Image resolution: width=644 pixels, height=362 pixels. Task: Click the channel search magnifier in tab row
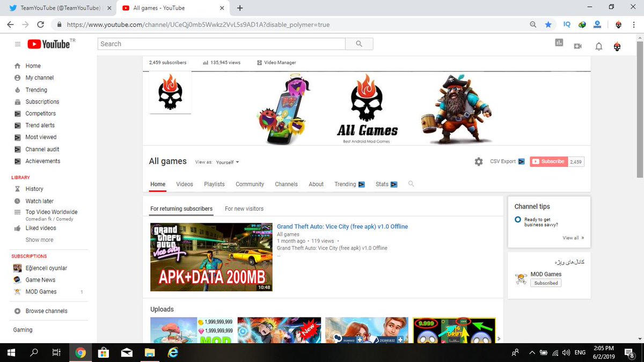click(x=411, y=184)
